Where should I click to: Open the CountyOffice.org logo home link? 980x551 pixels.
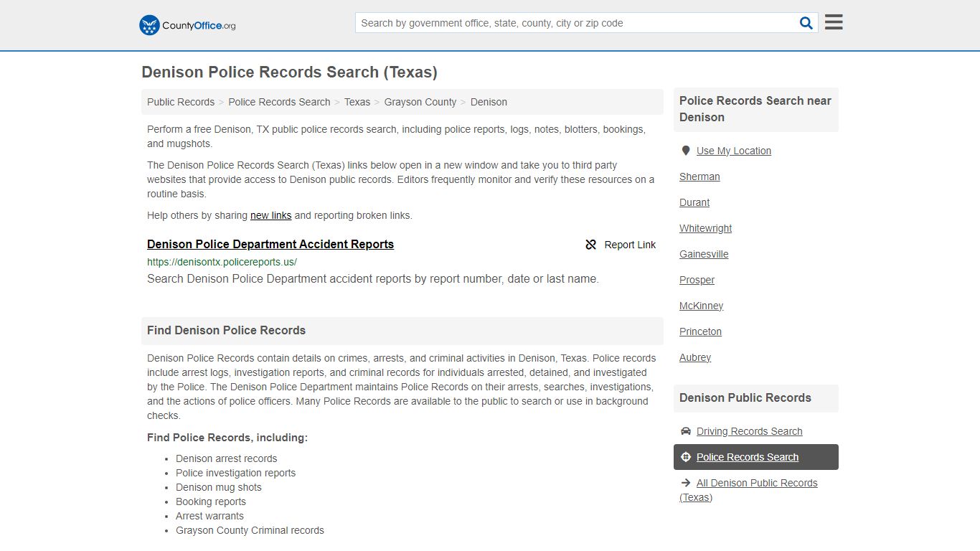click(187, 25)
